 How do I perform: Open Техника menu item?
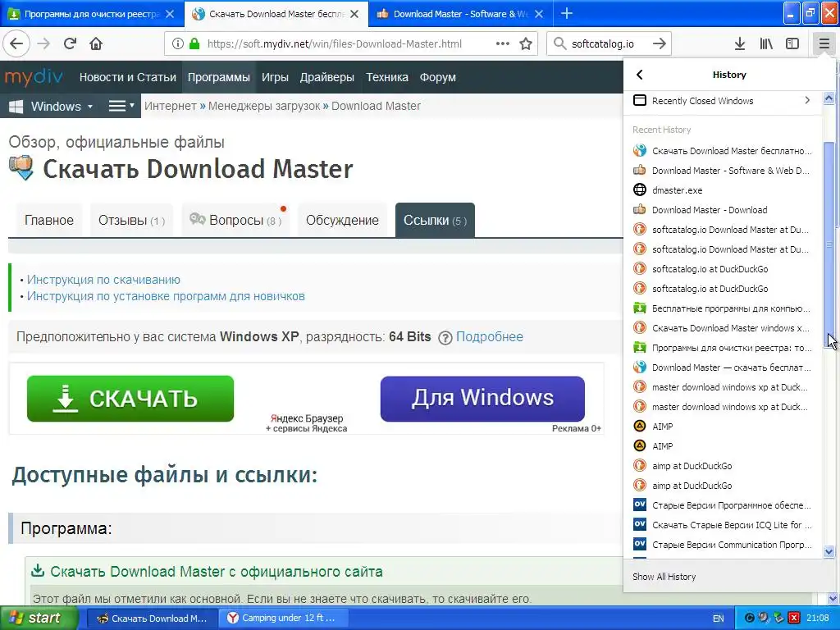387,77
